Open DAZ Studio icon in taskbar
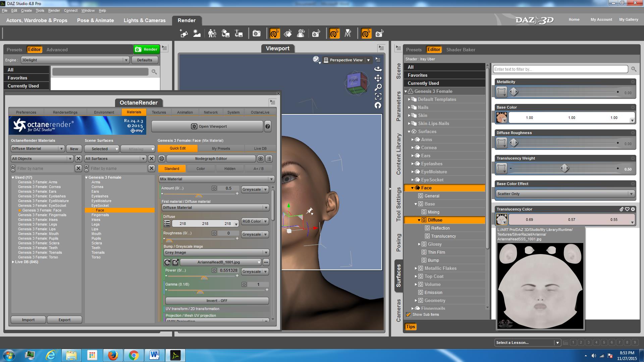Screen dimensions: 644x362 [x=175, y=355]
